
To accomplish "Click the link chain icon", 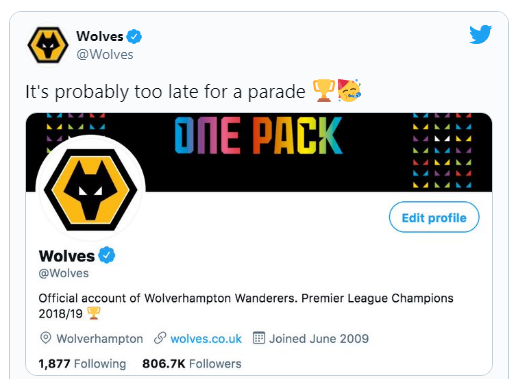I will 160,338.
